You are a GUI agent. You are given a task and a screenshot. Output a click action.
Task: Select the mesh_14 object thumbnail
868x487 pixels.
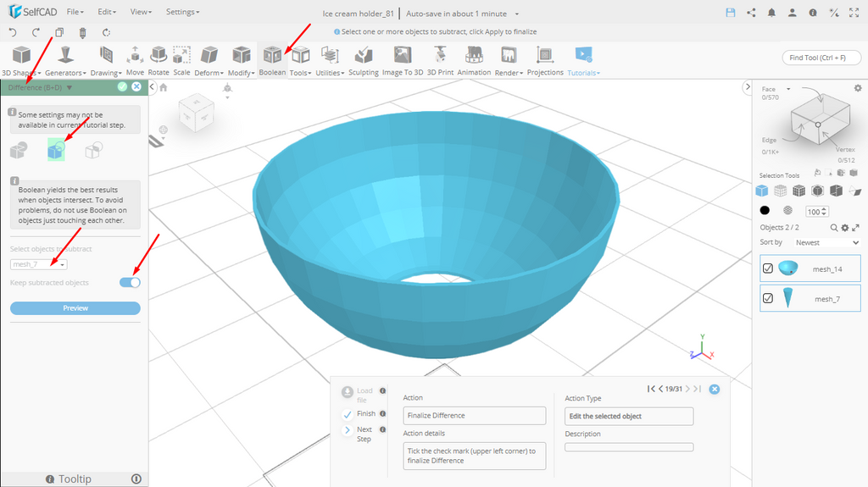pos(787,268)
